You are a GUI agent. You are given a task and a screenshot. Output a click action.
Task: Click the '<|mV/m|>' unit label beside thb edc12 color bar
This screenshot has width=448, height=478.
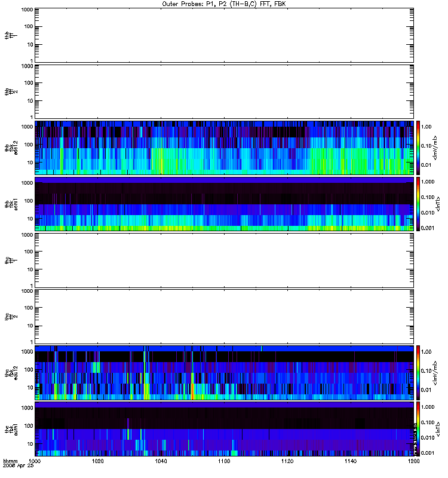pos(435,148)
